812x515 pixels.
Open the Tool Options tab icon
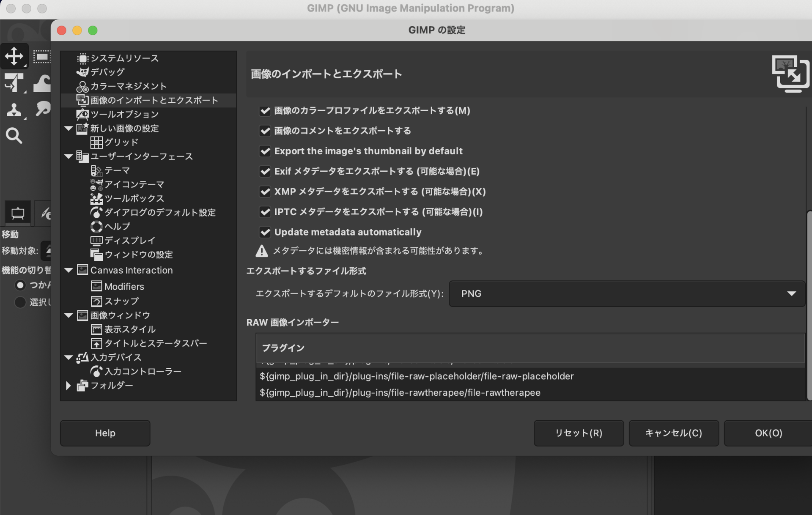tap(18, 213)
